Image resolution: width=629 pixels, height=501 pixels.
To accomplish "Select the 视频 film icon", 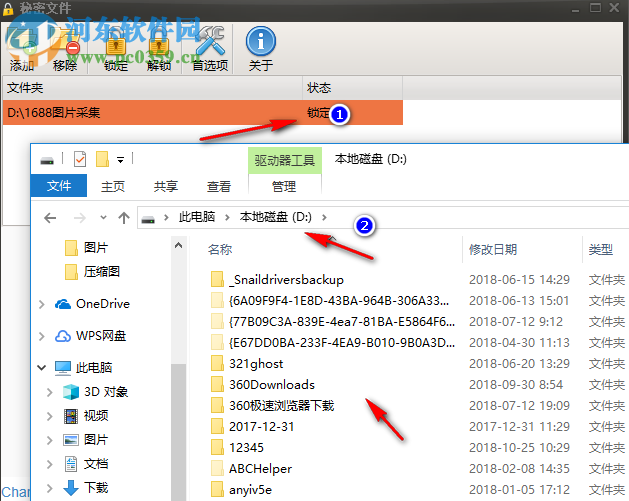I will [71, 416].
